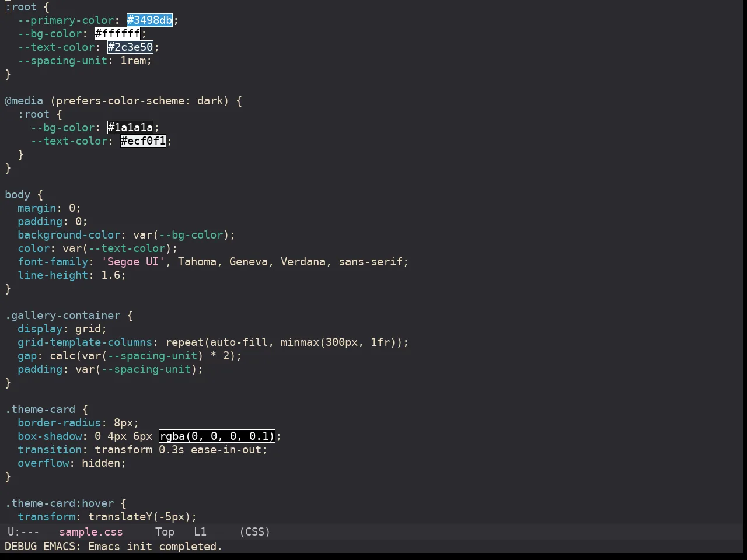Screen dimensions: 747x560
Task: Place cursor on --primary-color property
Action: point(65,20)
